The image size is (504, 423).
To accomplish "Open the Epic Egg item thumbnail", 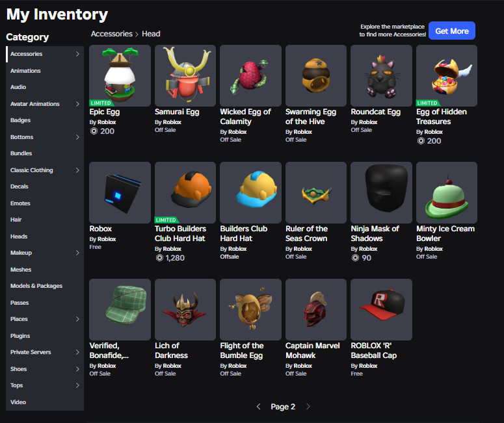I will (x=120, y=75).
